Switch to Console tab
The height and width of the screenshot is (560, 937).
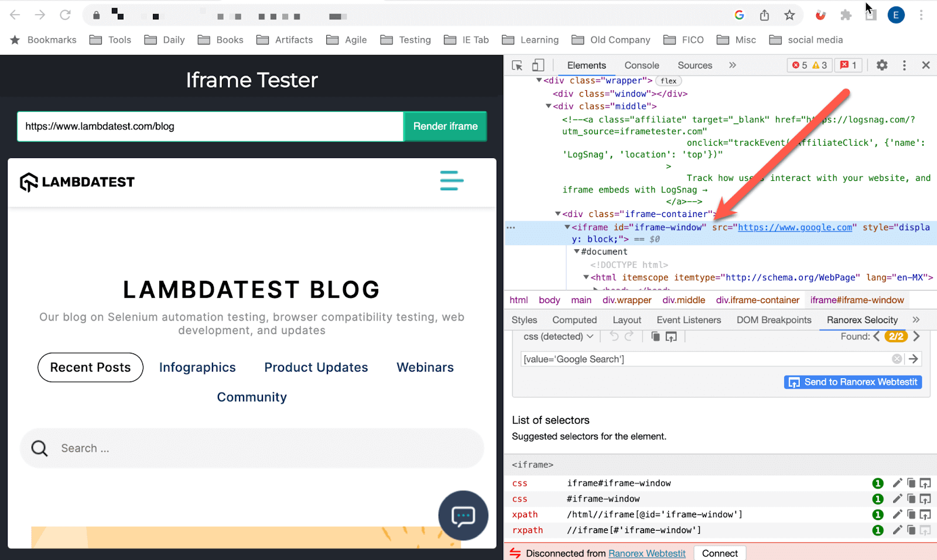point(642,66)
